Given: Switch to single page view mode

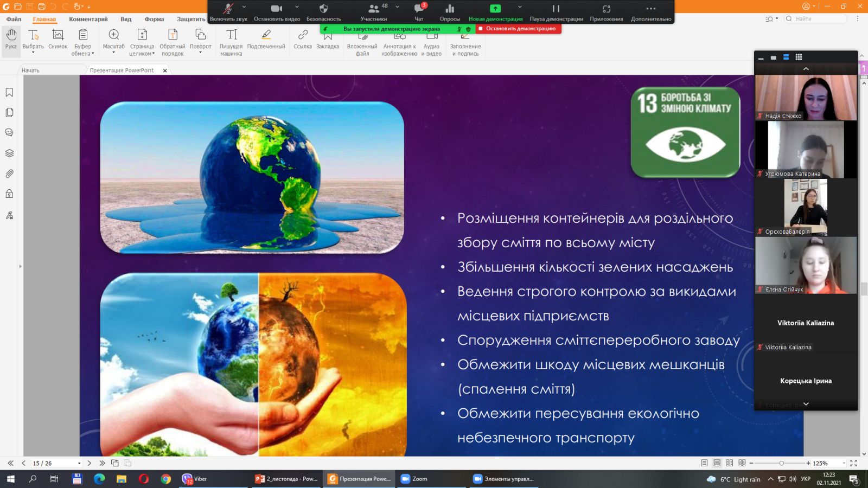Looking at the screenshot, I should [x=704, y=463].
